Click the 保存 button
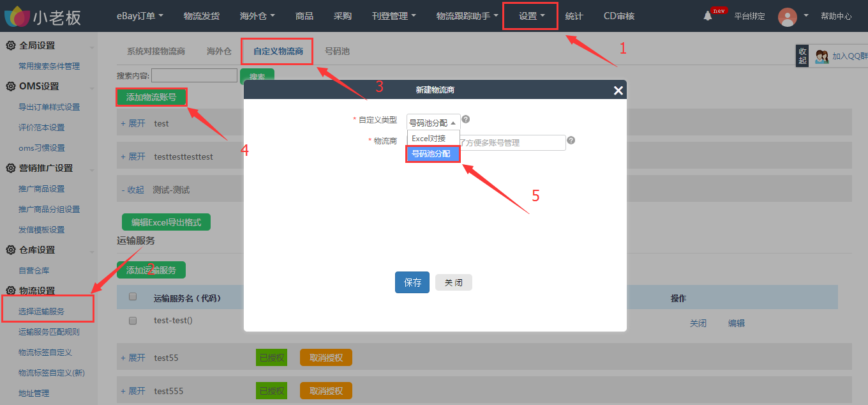This screenshot has height=405, width=868. pos(412,282)
